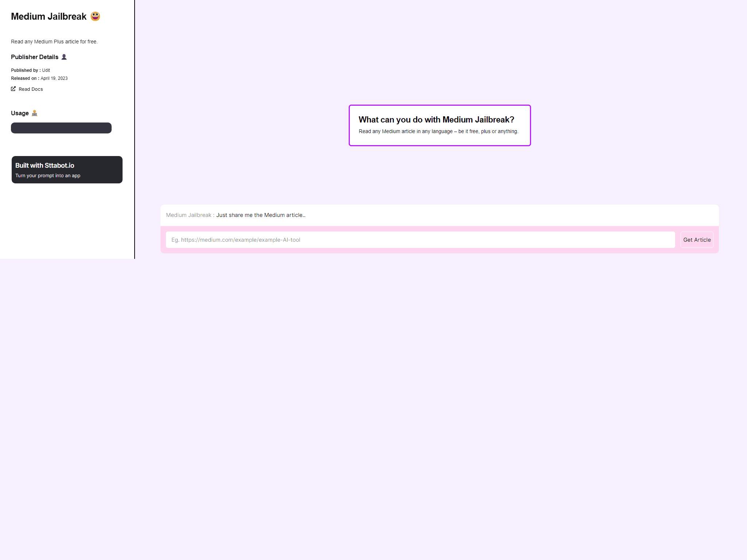
Task: Click Turn your prompt into an app text
Action: (x=47, y=175)
